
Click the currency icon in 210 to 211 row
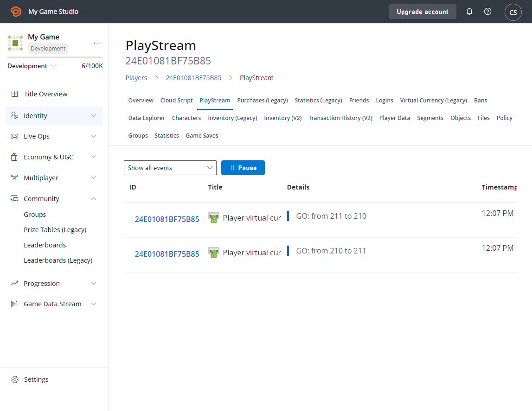(x=213, y=253)
